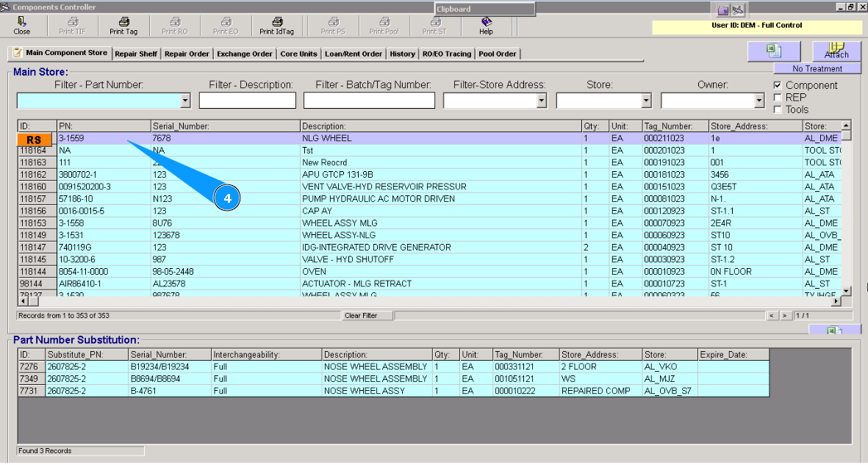This screenshot has width=868, height=465.
Task: Select substitute row ID 7276
Action: pos(394,367)
